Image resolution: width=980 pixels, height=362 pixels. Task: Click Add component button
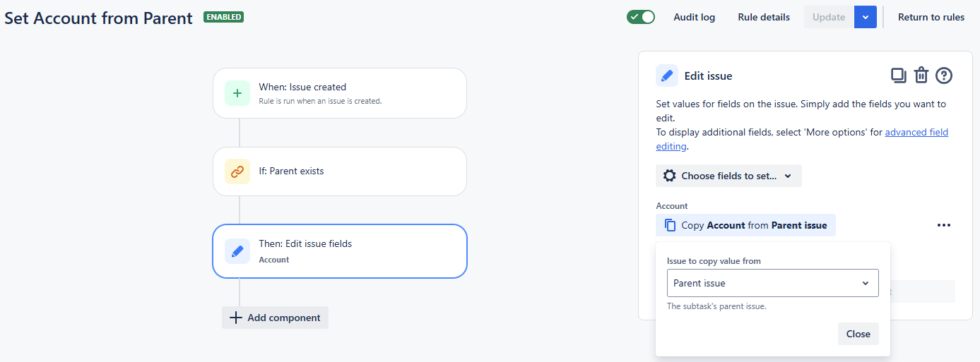(275, 318)
